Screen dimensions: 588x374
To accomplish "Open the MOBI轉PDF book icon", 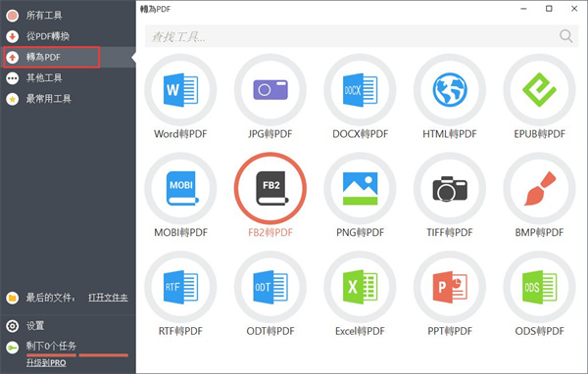I will tap(180, 189).
